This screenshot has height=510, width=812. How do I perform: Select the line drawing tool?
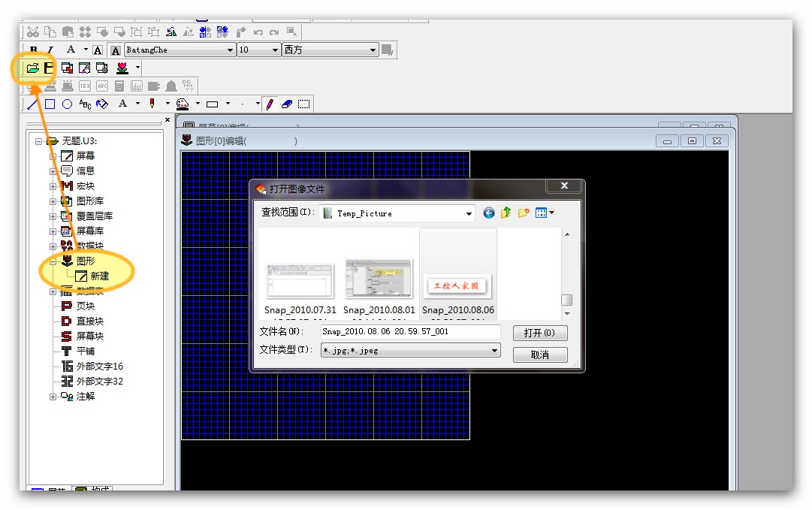coord(32,104)
